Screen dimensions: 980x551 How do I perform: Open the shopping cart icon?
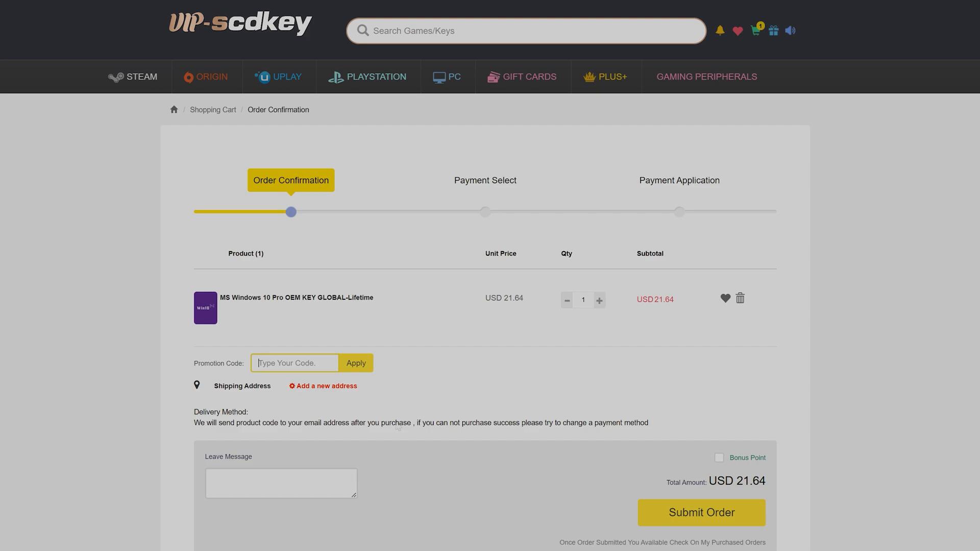tap(755, 31)
